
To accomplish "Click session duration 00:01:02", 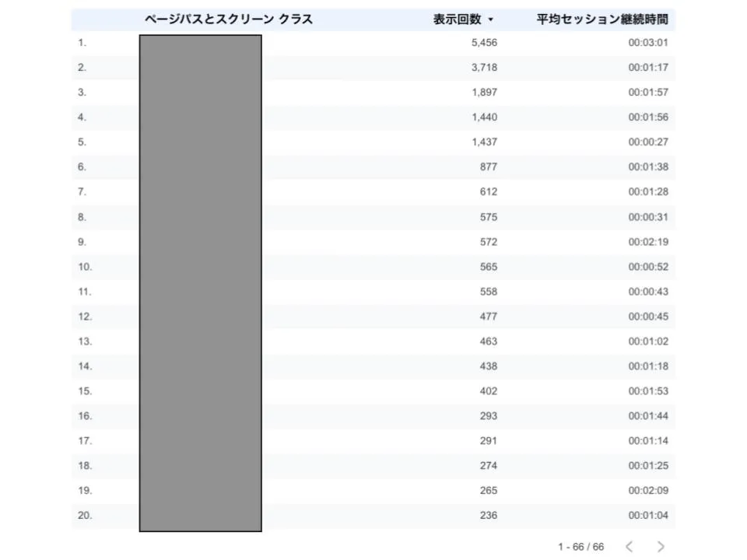I will (x=648, y=341).
